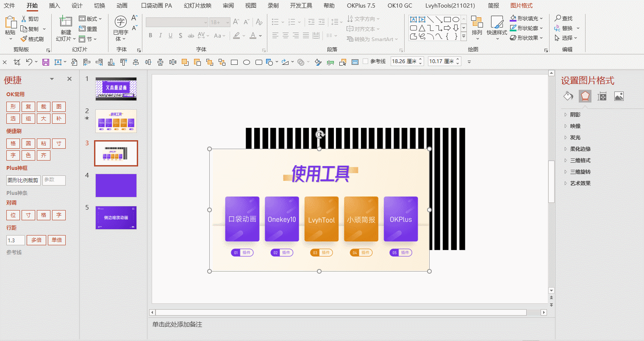
Task: Click the 重置 reset slide button
Action: (x=88, y=29)
